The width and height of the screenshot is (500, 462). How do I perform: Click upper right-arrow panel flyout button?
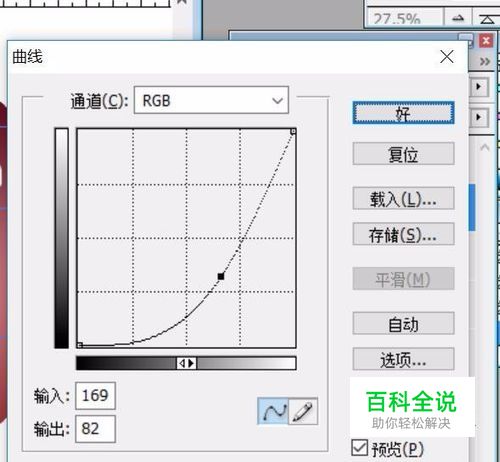click(x=479, y=87)
